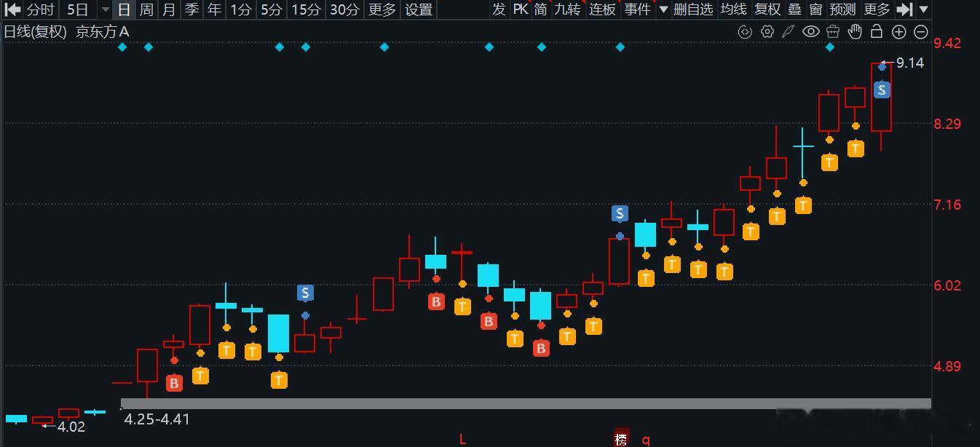
Task: Click the 9.14 high price label
Action: (x=909, y=63)
